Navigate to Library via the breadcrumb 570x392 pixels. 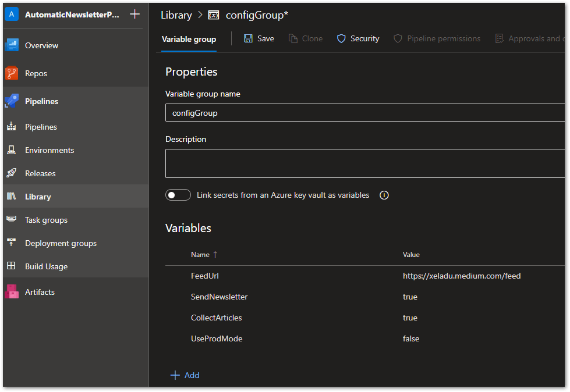tap(176, 15)
